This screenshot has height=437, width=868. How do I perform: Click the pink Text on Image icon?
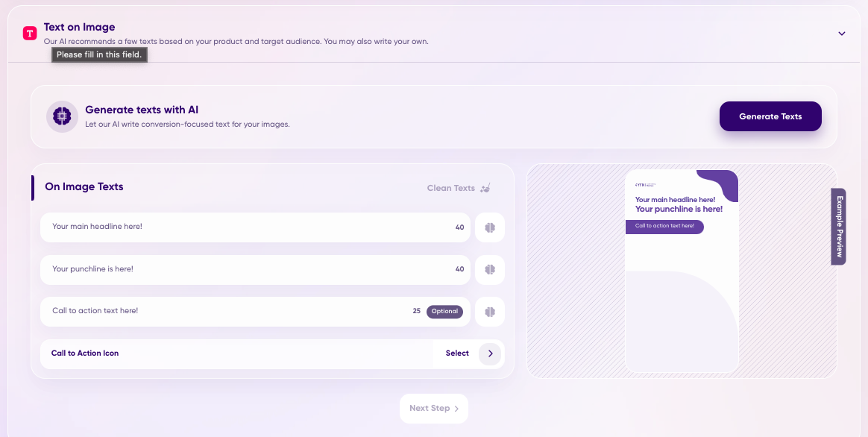click(30, 34)
